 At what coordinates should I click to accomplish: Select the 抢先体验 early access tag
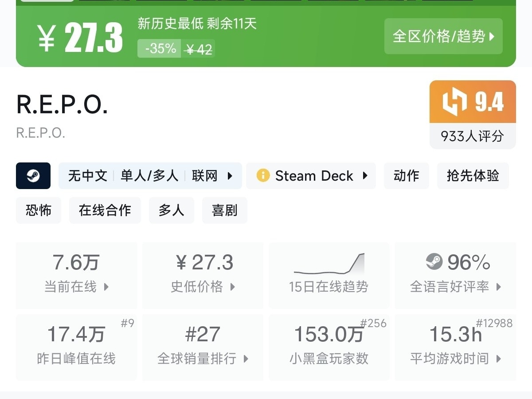point(473,176)
